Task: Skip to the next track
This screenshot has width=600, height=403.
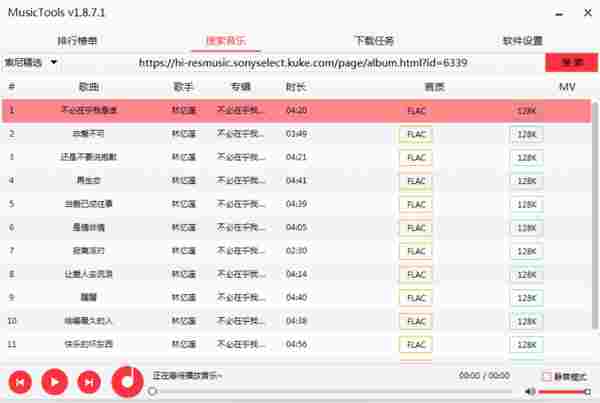Action: point(89,382)
